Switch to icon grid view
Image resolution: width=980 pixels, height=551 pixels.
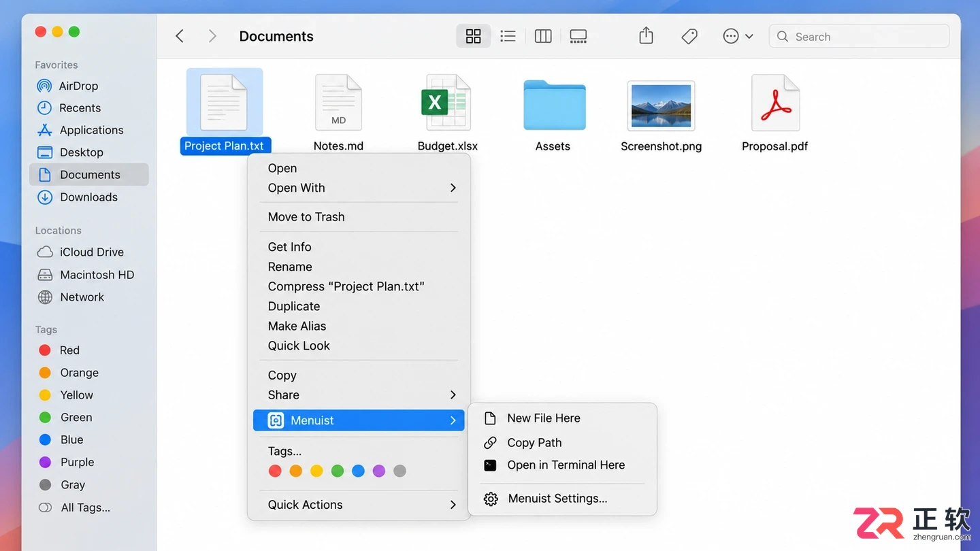(473, 36)
